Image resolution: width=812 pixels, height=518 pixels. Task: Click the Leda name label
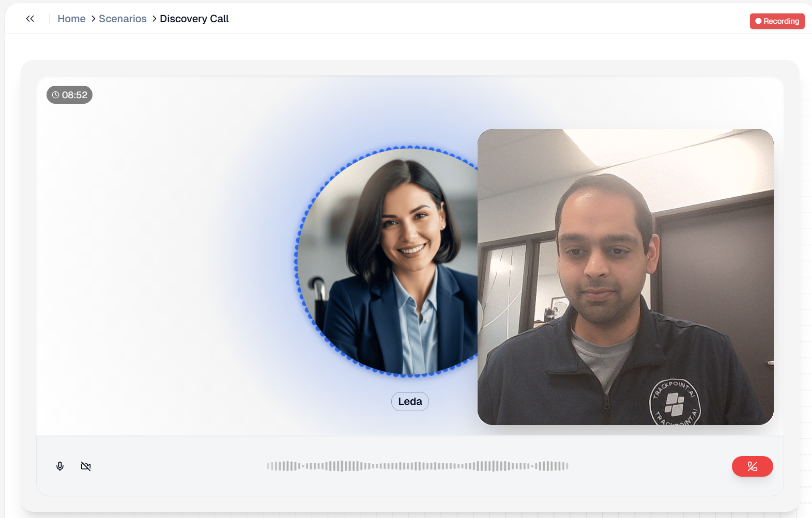point(410,401)
